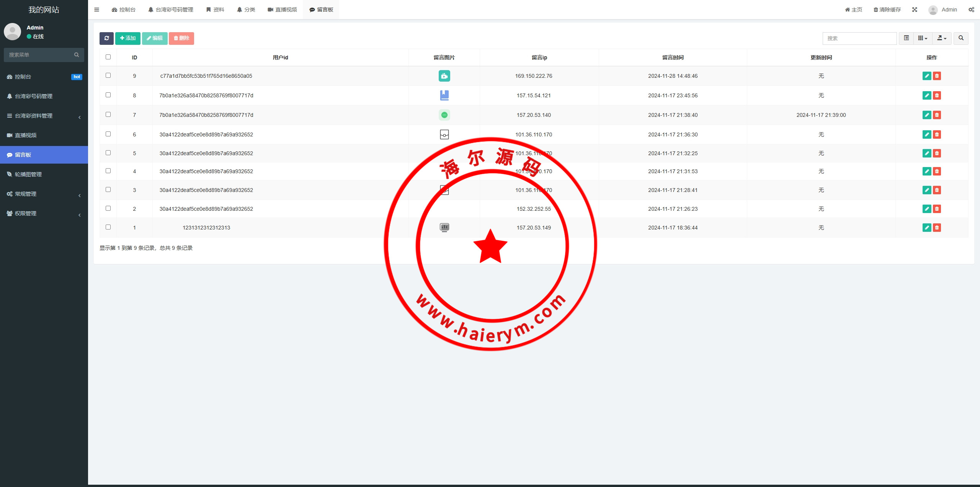Viewport: 980px width, 487px height.
Task: Click the fullscreen icon in top bar
Action: 915,10
